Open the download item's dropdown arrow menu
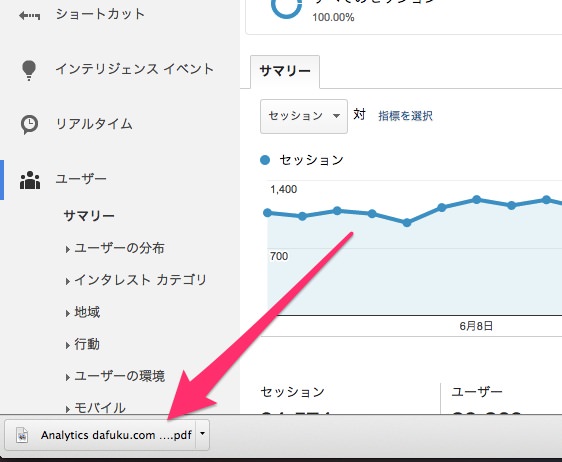 (x=203, y=435)
